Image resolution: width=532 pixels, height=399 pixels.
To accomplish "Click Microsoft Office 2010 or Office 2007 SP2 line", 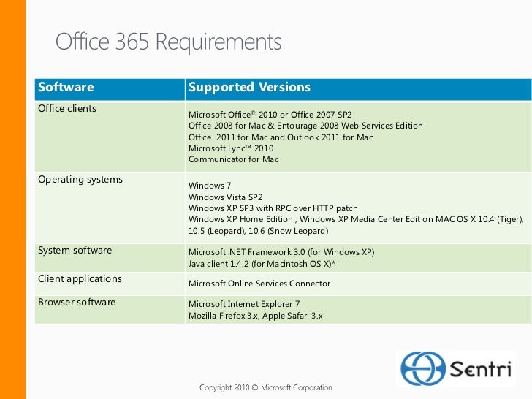I will tap(270, 115).
